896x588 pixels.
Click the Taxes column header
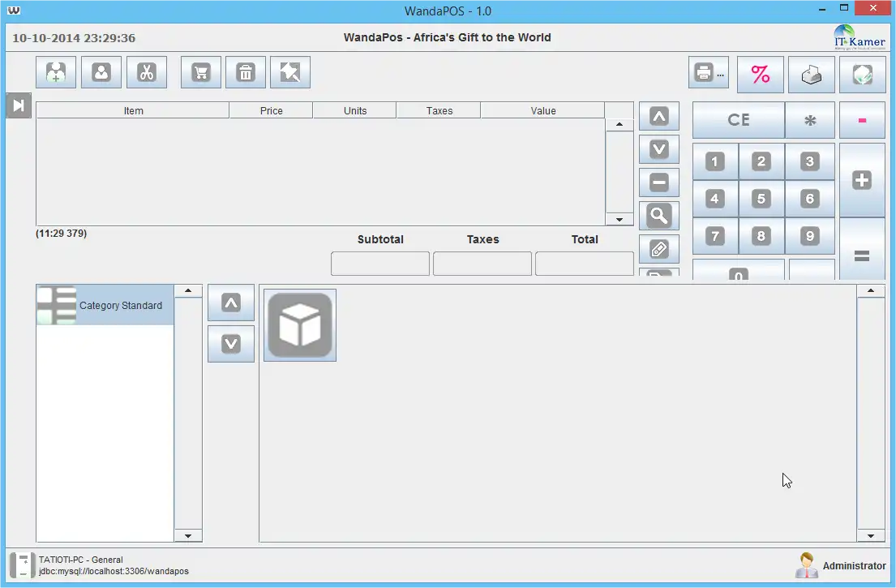pyautogui.click(x=439, y=111)
